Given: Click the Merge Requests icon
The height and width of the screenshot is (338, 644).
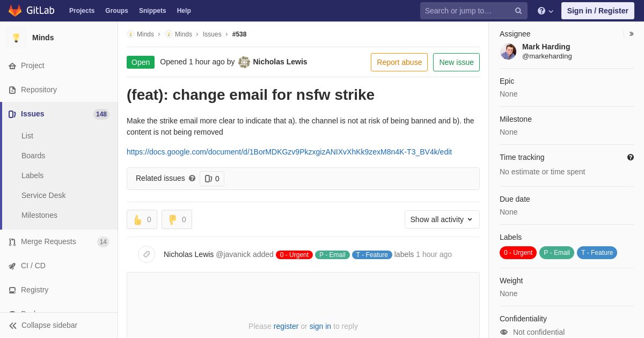Looking at the screenshot, I should [x=12, y=242].
